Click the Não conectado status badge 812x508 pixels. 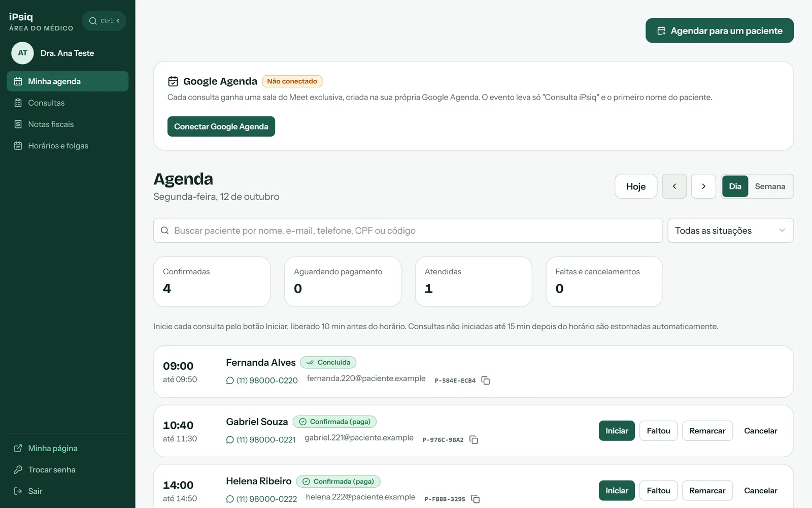click(292, 81)
